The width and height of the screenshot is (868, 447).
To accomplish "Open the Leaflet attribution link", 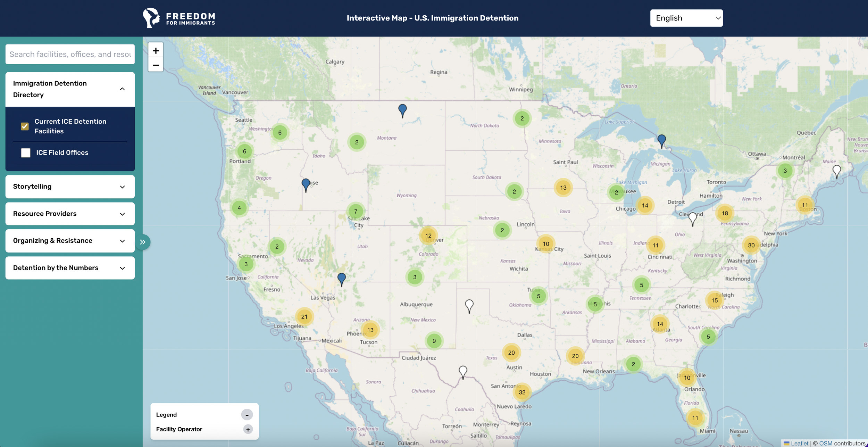I will (799, 443).
